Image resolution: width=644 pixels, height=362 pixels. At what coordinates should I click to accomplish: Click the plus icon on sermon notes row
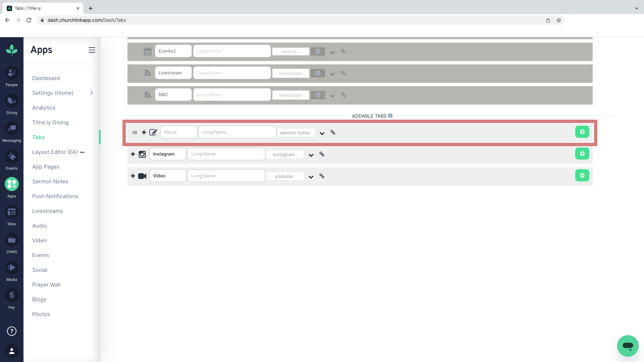[144, 132]
